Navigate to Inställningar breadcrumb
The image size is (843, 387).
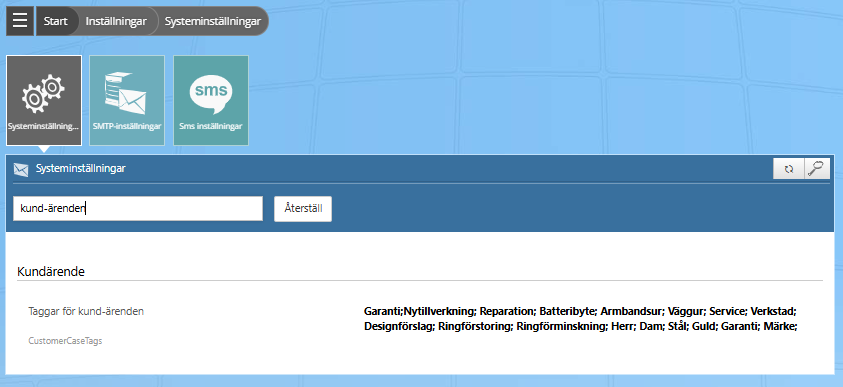pyautogui.click(x=116, y=21)
